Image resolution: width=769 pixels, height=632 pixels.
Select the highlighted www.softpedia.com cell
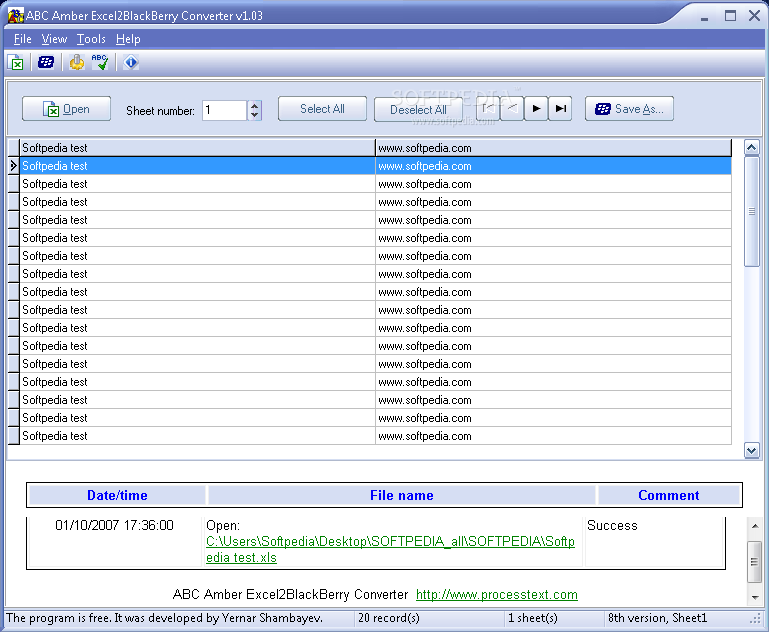tap(553, 166)
